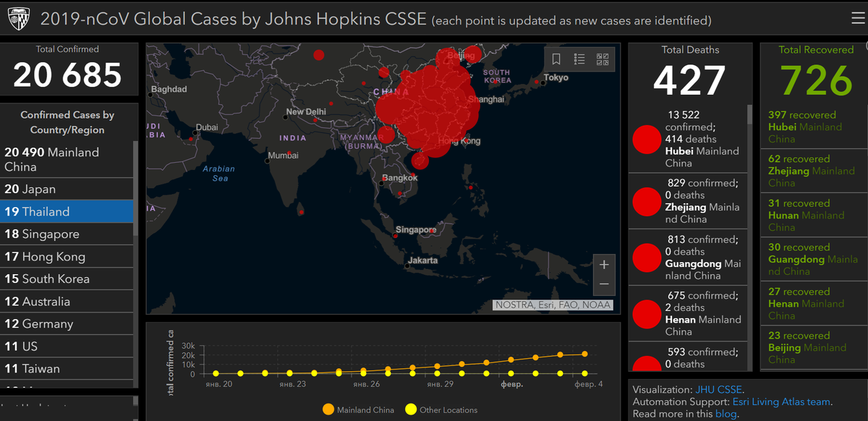Zoom out on the map with minus
The image size is (868, 421).
tap(605, 285)
